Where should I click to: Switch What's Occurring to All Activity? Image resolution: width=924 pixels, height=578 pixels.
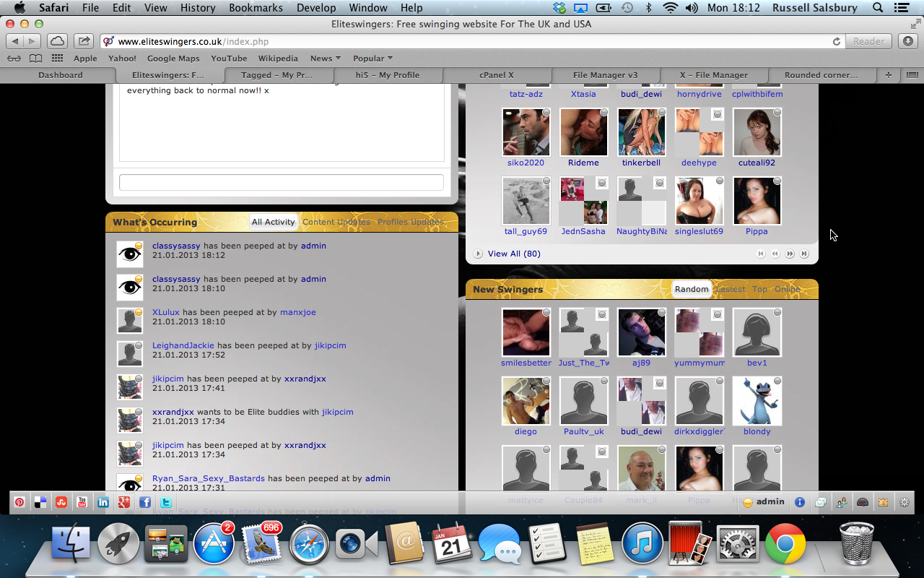click(x=273, y=222)
